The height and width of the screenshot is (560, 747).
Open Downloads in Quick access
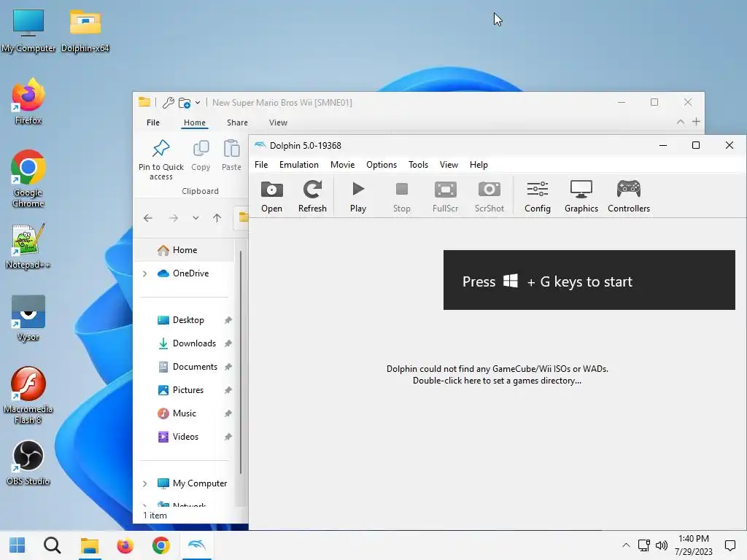(x=194, y=343)
